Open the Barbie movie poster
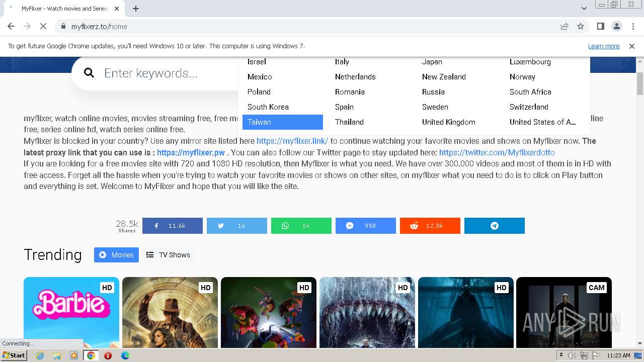Viewport: 644px width, 362px height. (x=71, y=312)
